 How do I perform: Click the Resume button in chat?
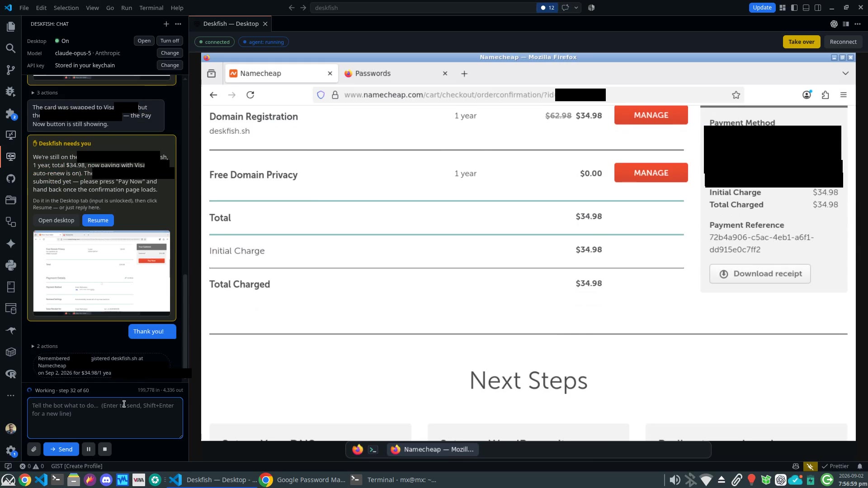pyautogui.click(x=98, y=221)
